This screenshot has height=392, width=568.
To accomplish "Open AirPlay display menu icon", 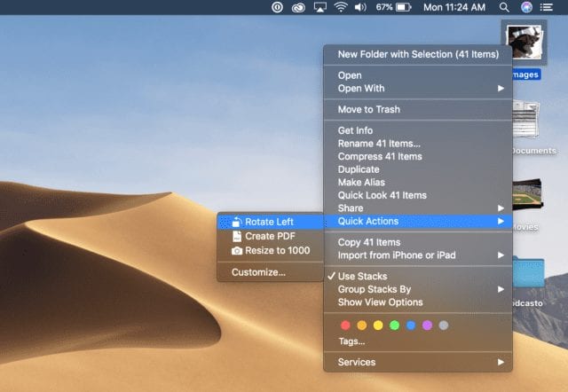I will (x=319, y=7).
